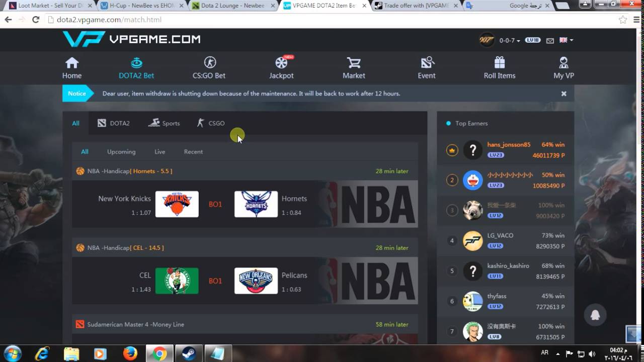This screenshot has width=644, height=362.
Task: Click the Charlotte Hornets logo
Action: [x=256, y=204]
